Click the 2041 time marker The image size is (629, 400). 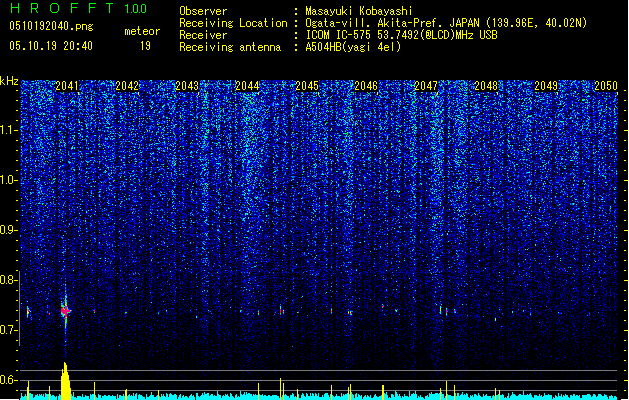pos(67,86)
